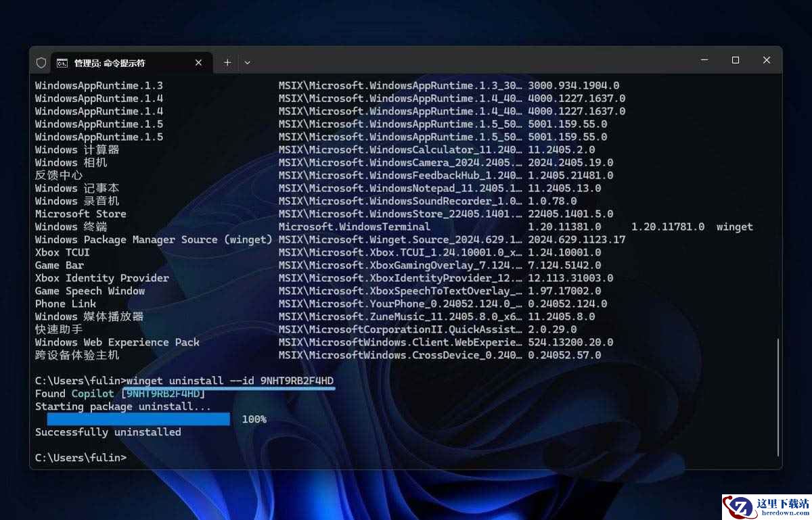Screen dimensions: 812x520
Task: Click 'MSIX\MicrosoftCorporationII.QuickAssist' package ID
Action: coord(401,329)
